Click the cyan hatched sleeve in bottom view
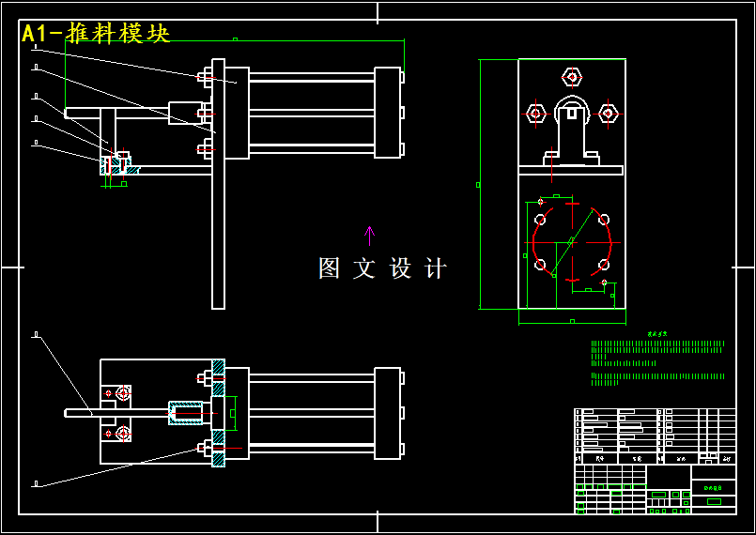756x535 pixels. coord(186,413)
